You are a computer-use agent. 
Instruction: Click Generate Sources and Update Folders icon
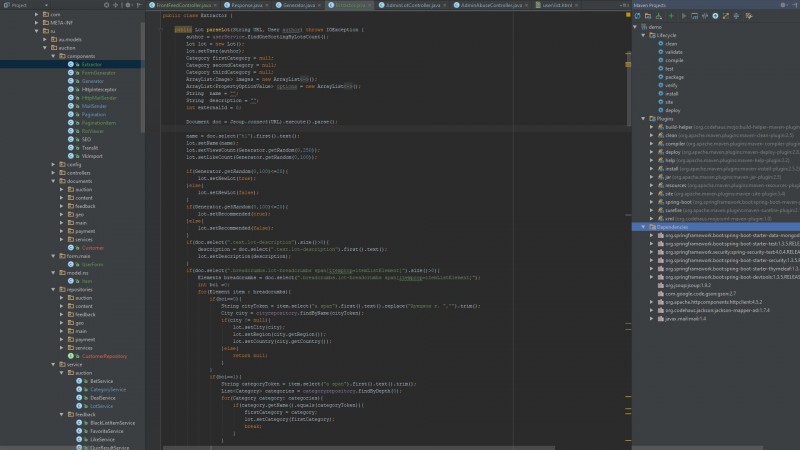pos(648,16)
